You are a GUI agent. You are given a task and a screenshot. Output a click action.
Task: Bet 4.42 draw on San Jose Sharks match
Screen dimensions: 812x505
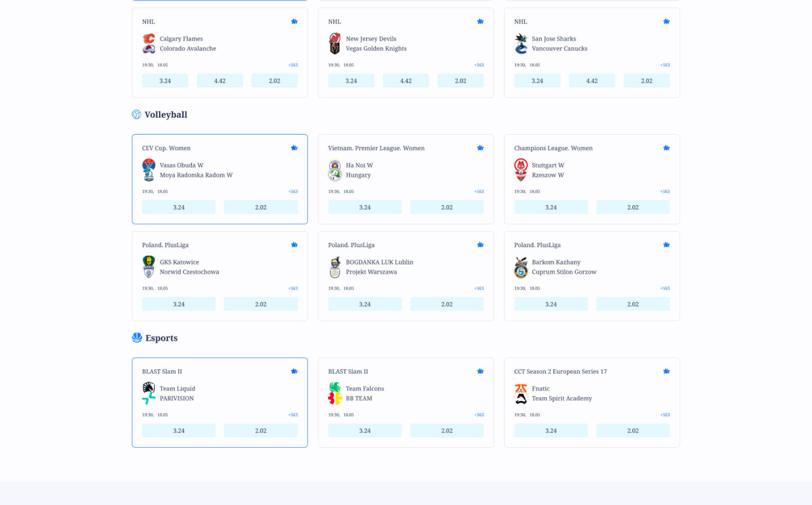coord(592,81)
